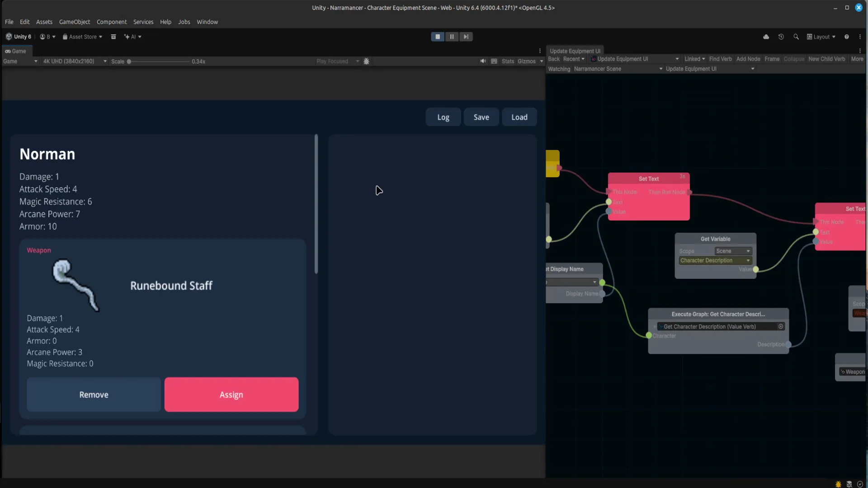Stop play mode
868x488 pixels.
click(x=438, y=37)
